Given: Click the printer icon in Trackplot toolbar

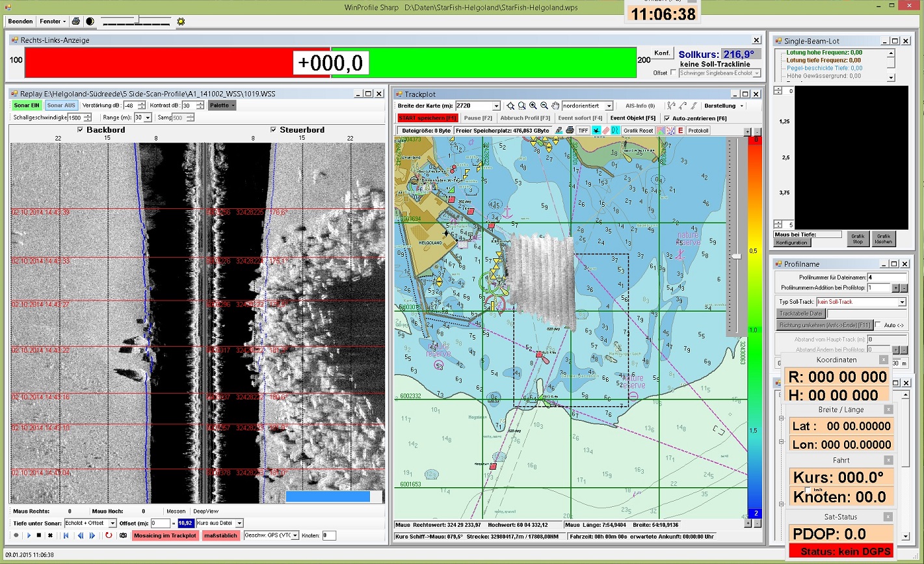Looking at the screenshot, I should tap(570, 131).
